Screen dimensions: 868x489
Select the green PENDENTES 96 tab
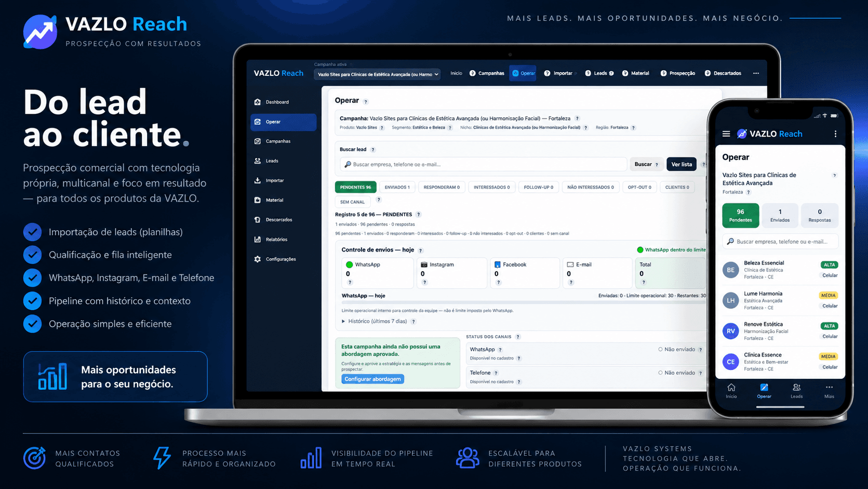point(356,188)
